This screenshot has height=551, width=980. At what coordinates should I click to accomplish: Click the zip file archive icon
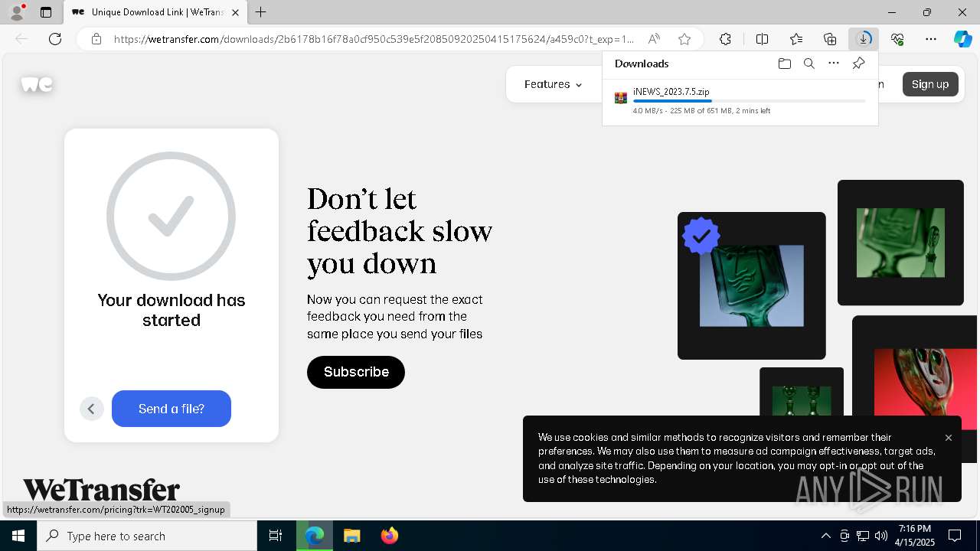point(621,98)
